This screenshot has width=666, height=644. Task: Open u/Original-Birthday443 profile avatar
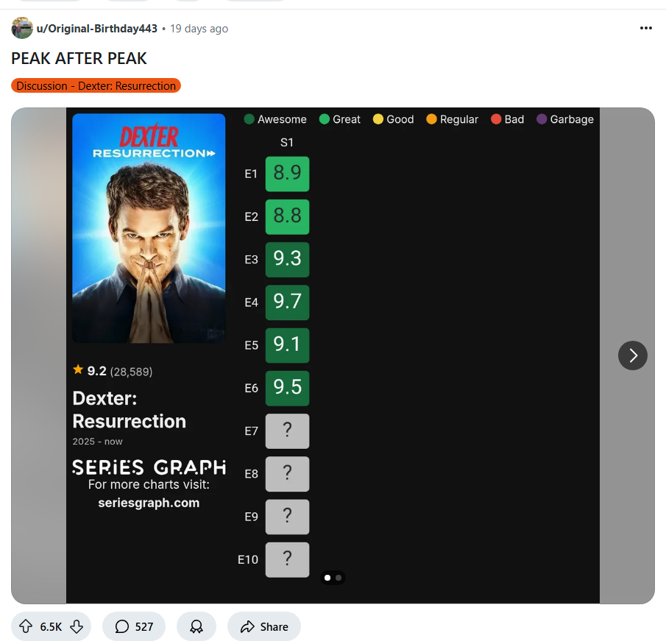[21, 28]
